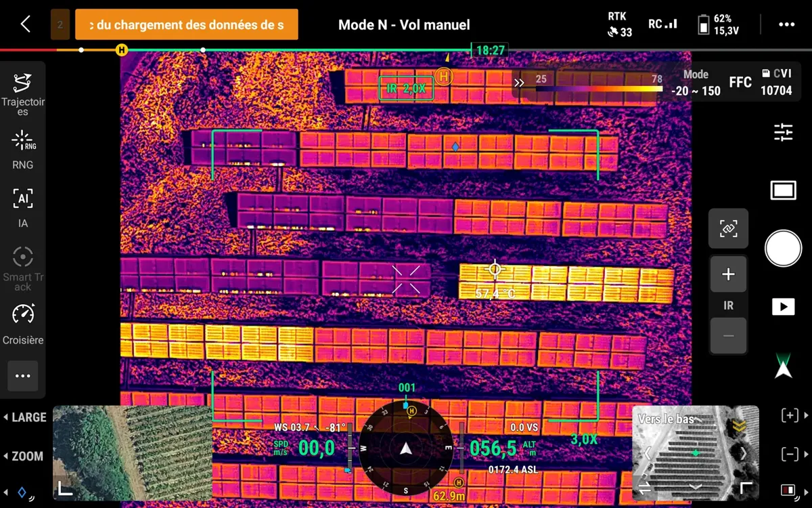Trigger FFC flat-field calibration
This screenshot has height=508, width=812.
(x=740, y=83)
